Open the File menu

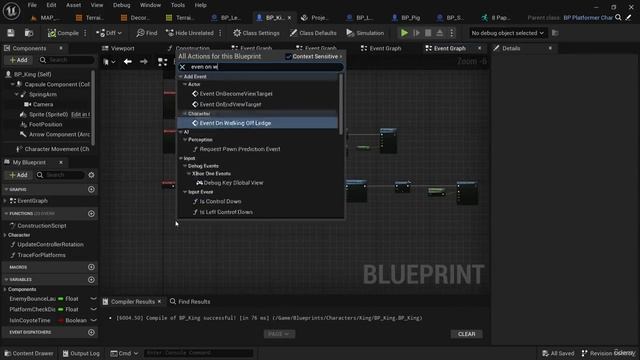point(32,5)
